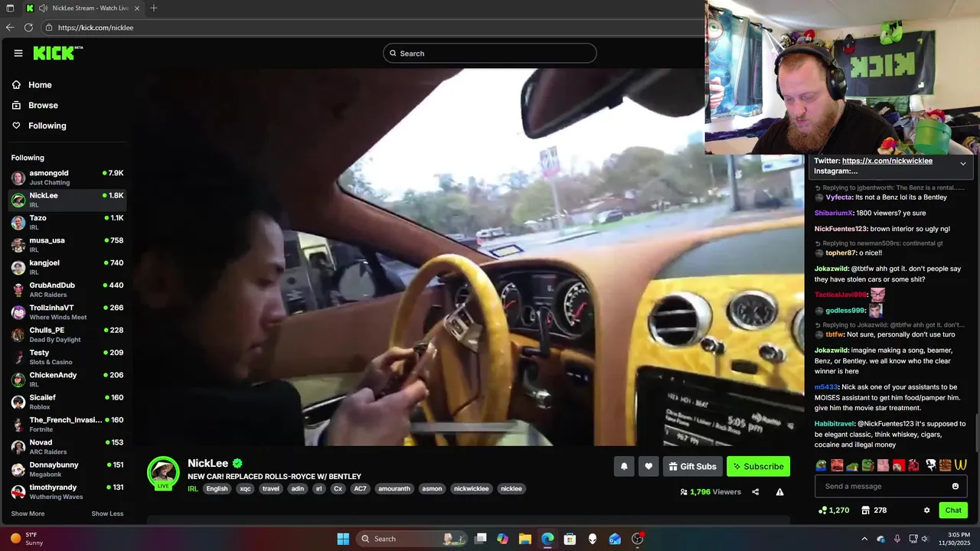Click username Jokazwild in chat

pos(831,269)
